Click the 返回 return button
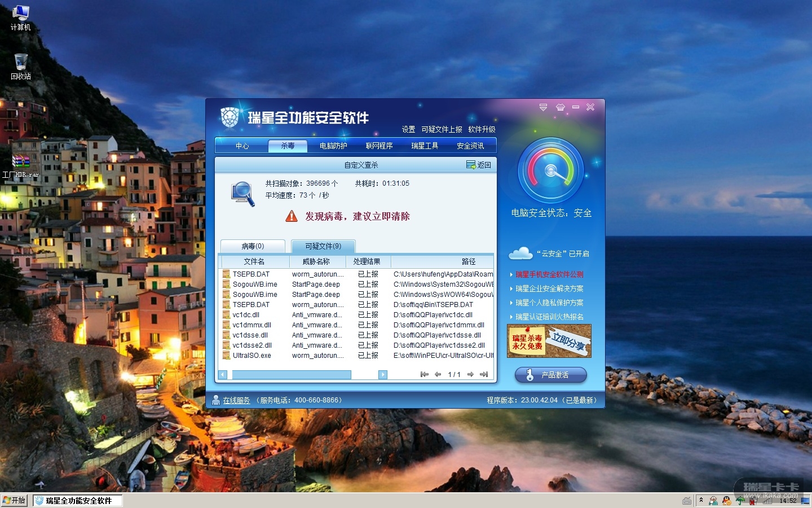This screenshot has width=812, height=508. point(479,165)
